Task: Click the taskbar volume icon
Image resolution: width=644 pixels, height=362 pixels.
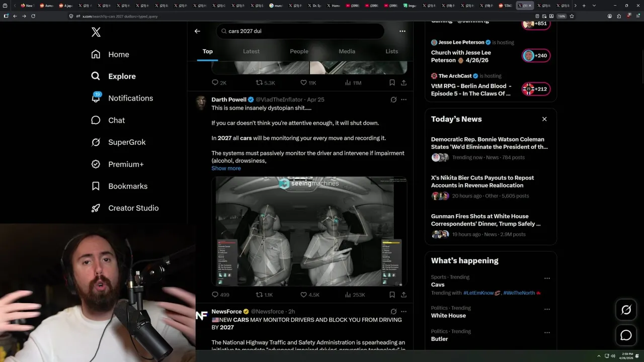Action: (x=613, y=356)
